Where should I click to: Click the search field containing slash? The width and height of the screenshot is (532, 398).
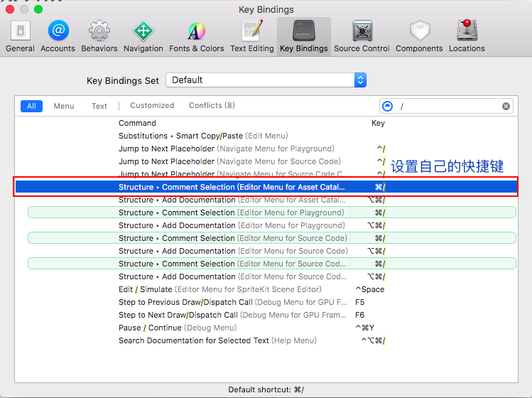click(447, 107)
